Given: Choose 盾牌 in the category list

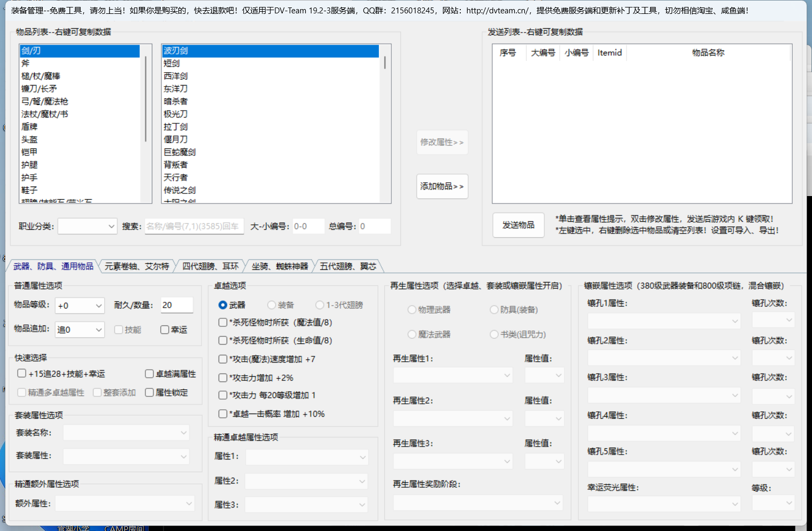Looking at the screenshot, I should pos(29,127).
